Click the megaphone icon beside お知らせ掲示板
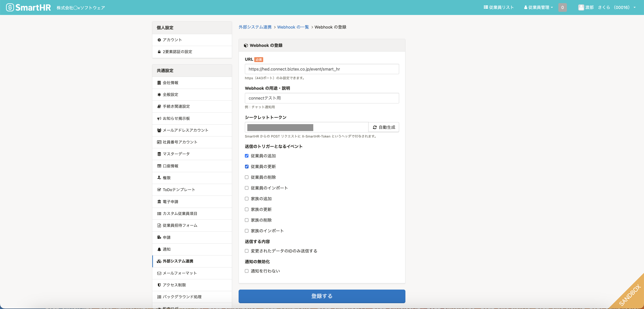The image size is (644, 309). [x=159, y=118]
